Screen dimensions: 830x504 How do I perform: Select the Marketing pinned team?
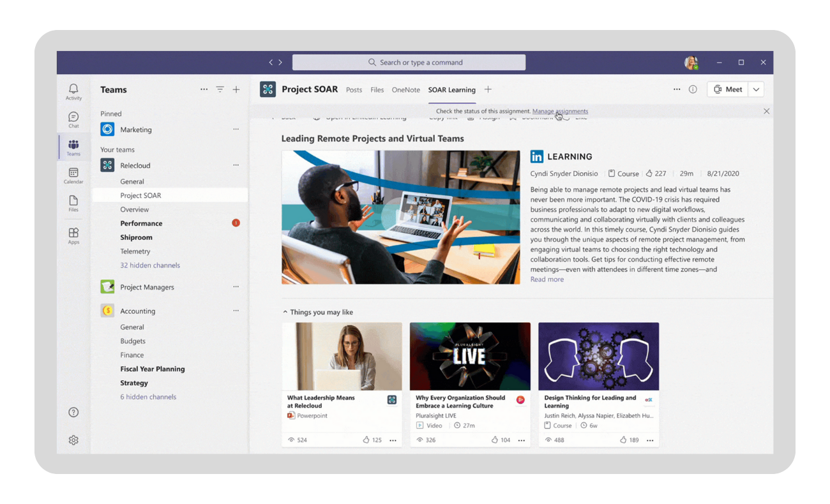coord(136,130)
